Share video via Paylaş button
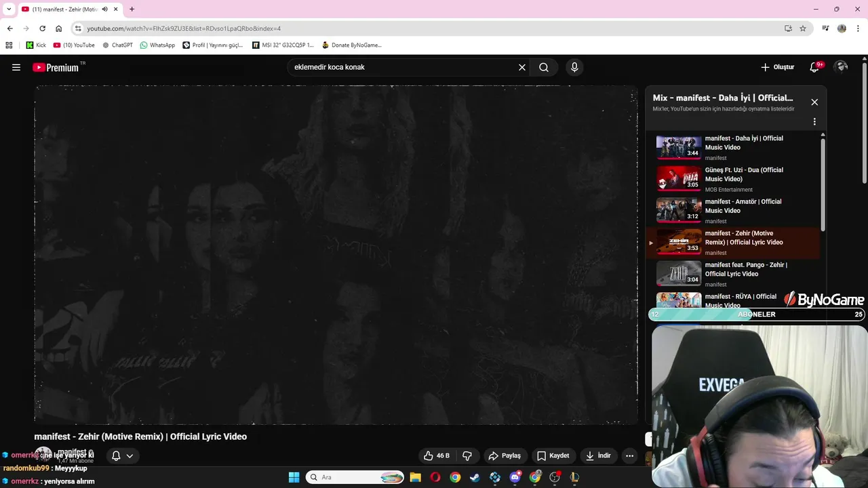 point(505,455)
